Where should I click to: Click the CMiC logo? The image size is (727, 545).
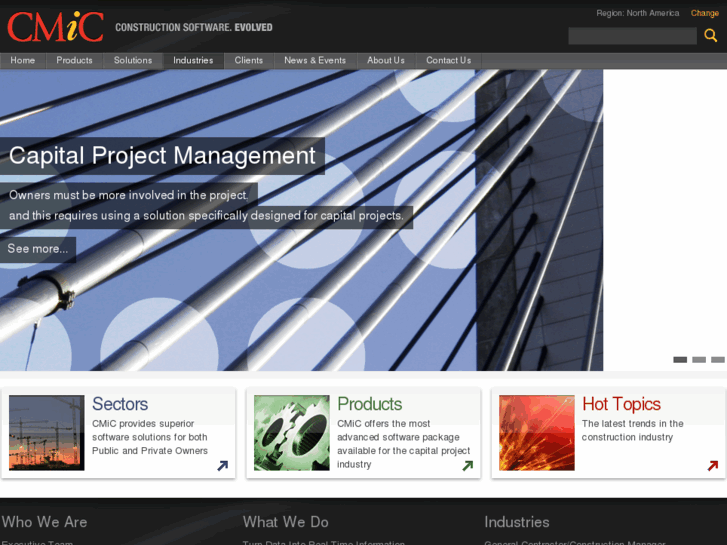click(x=55, y=27)
